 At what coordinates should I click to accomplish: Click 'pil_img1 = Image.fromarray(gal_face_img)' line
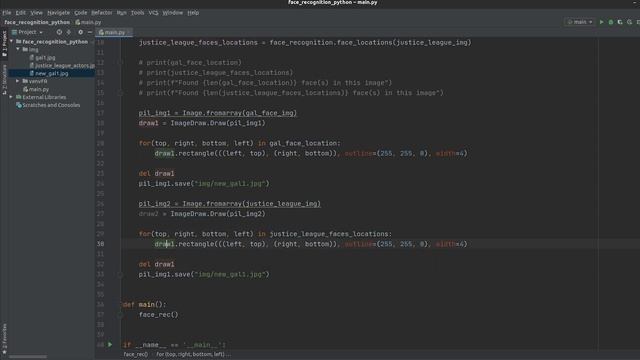218,113
